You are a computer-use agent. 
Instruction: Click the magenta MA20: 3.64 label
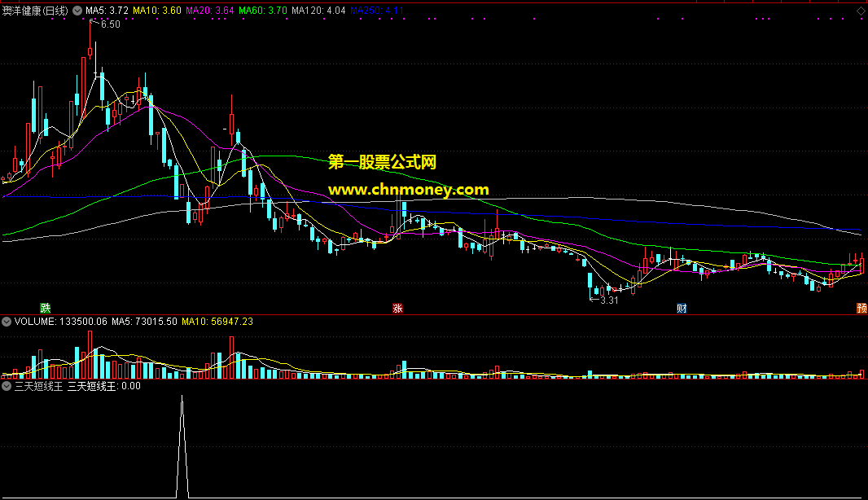(210, 11)
